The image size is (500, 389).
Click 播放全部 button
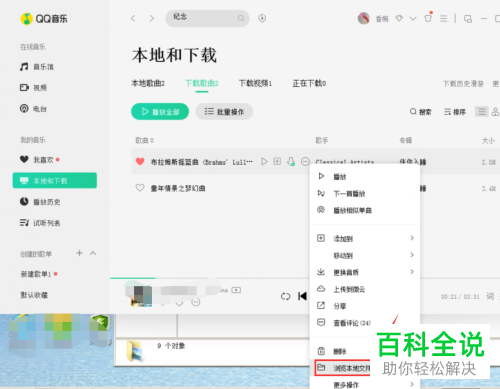[x=160, y=111]
